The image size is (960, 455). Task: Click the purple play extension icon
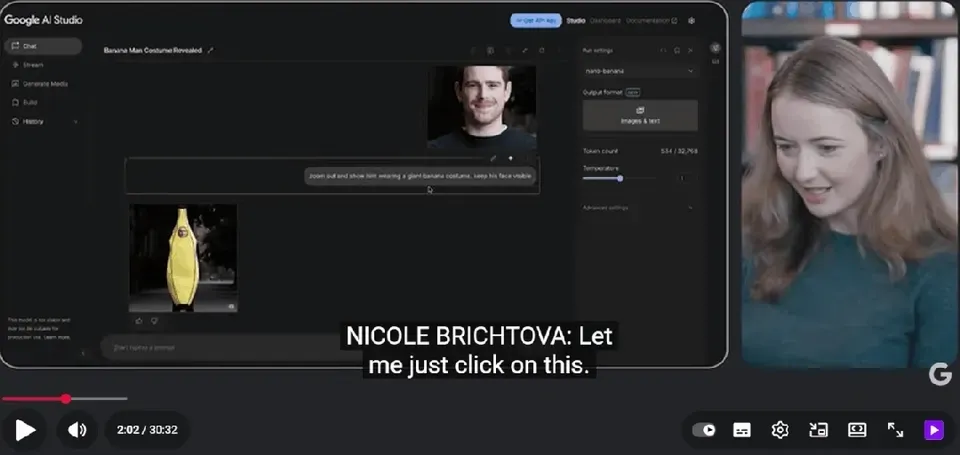[x=934, y=430]
